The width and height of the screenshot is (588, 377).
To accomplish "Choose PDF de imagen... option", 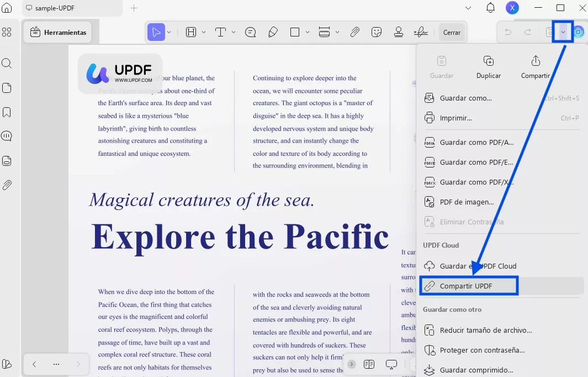I will [502, 202].
